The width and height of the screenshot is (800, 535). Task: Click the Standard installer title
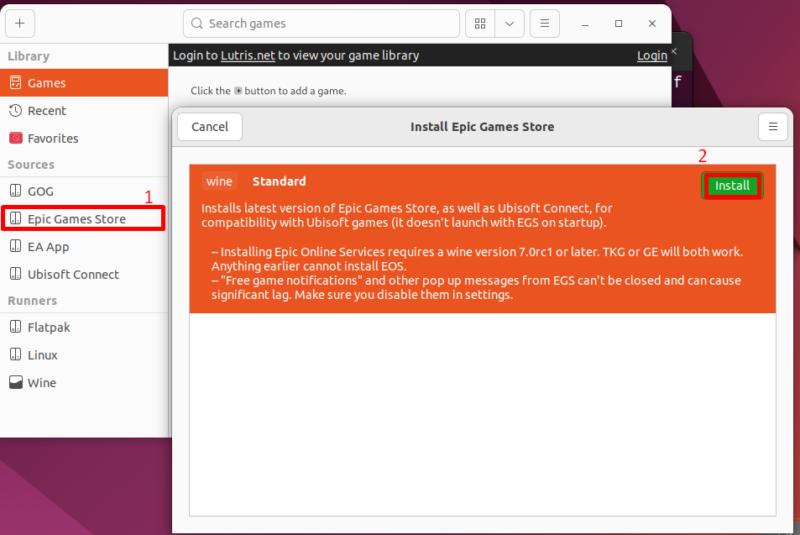click(279, 181)
